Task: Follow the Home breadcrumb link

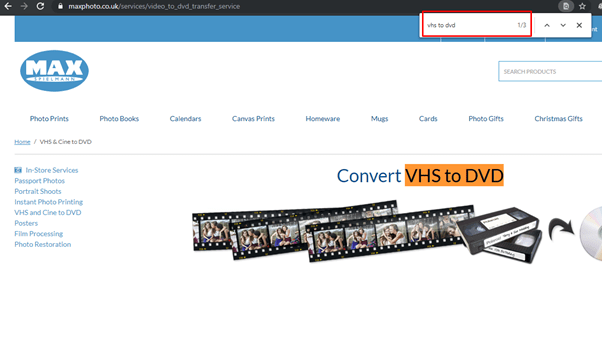Action: 22,142
